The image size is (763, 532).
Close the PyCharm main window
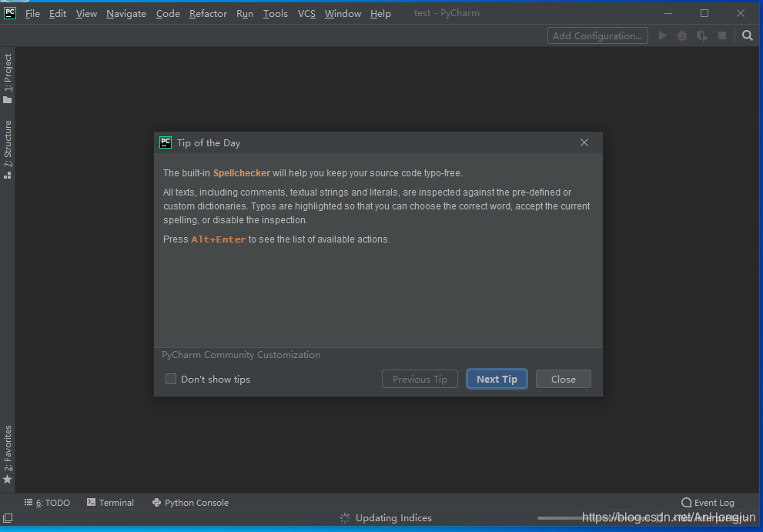[740, 13]
